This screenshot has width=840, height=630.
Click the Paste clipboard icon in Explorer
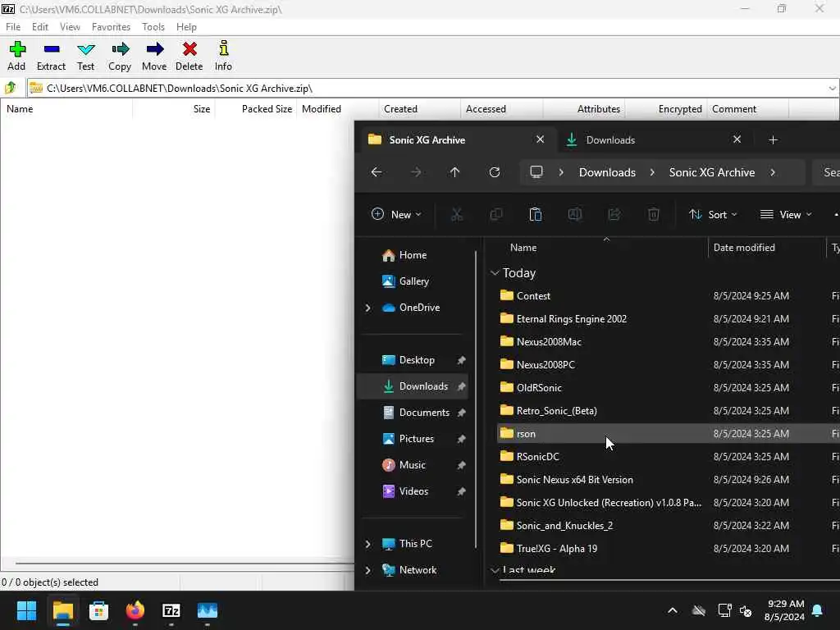pyautogui.click(x=535, y=214)
